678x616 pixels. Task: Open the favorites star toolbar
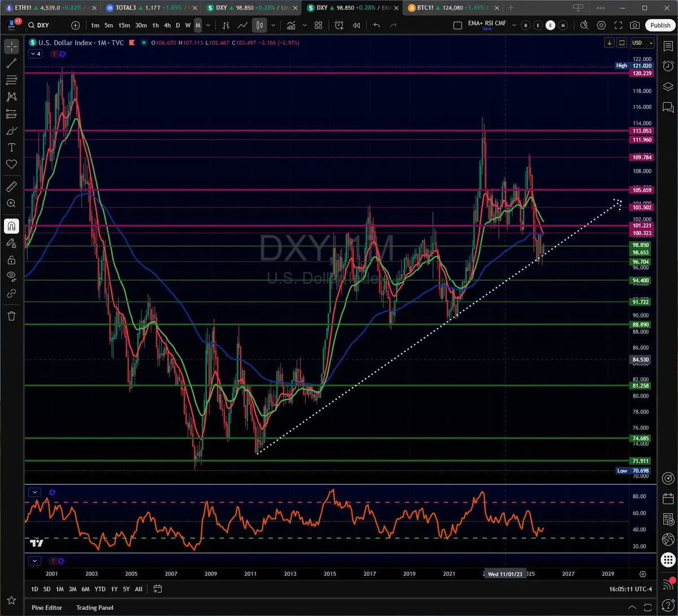coord(11,600)
